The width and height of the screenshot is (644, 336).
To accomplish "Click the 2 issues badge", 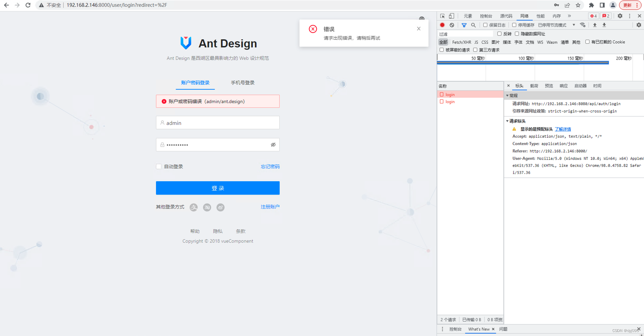I will pyautogui.click(x=606, y=16).
